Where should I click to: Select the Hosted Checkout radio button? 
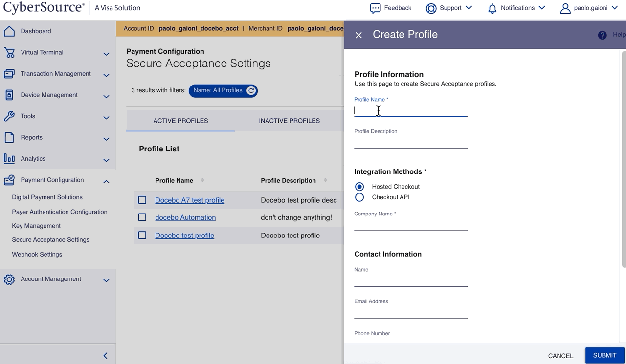359,186
